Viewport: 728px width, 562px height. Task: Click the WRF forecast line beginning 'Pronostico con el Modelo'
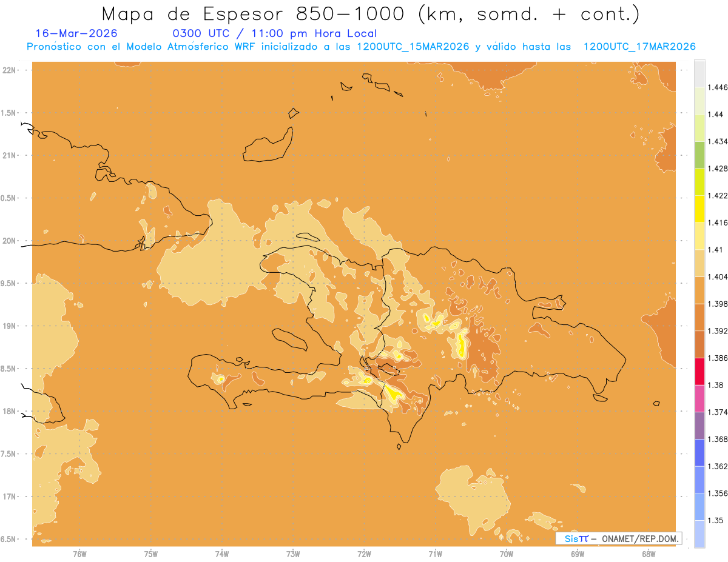361,47
